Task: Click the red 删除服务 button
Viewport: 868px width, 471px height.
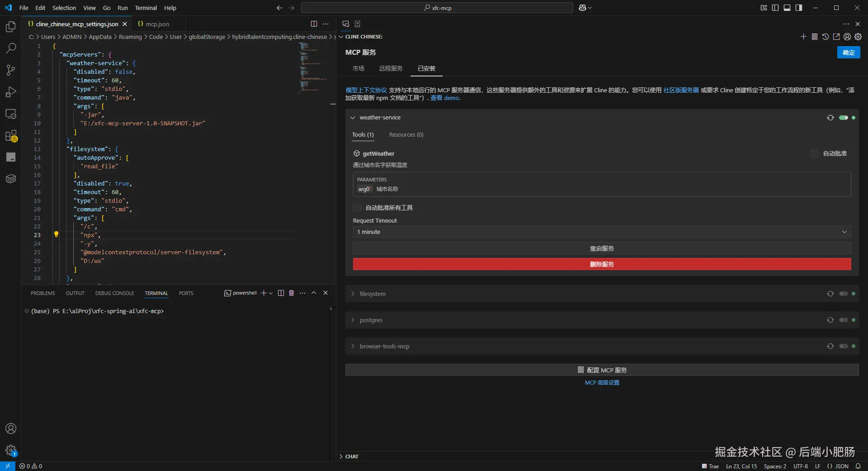Action: [602, 264]
